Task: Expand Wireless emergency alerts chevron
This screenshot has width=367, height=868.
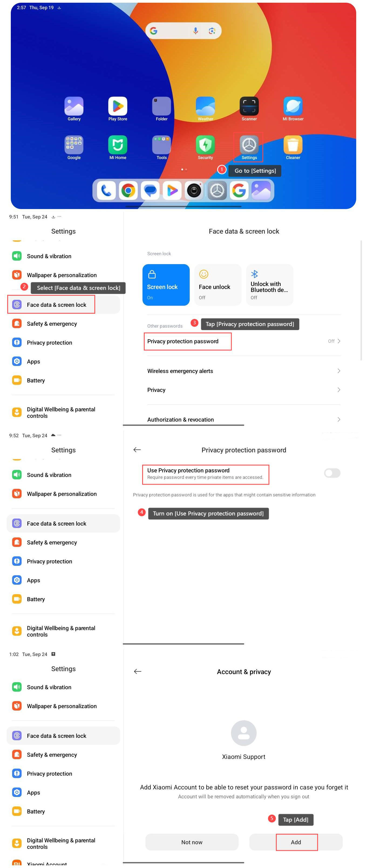Action: (x=338, y=371)
